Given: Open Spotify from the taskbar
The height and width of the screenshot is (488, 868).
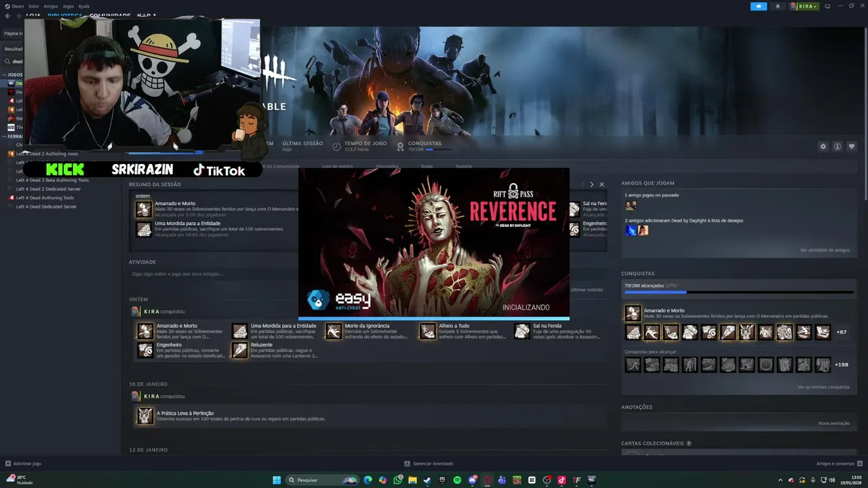Looking at the screenshot, I should click(457, 480).
